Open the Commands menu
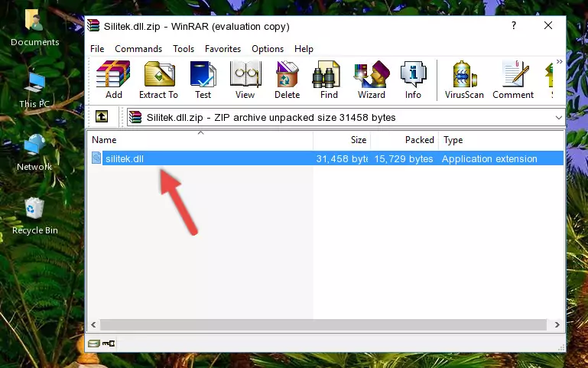588x368 pixels. click(138, 49)
